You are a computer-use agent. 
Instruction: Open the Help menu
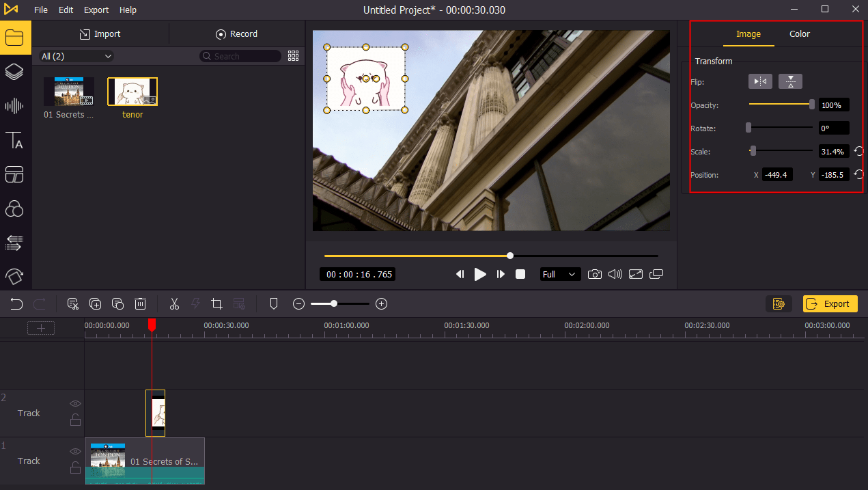point(128,10)
